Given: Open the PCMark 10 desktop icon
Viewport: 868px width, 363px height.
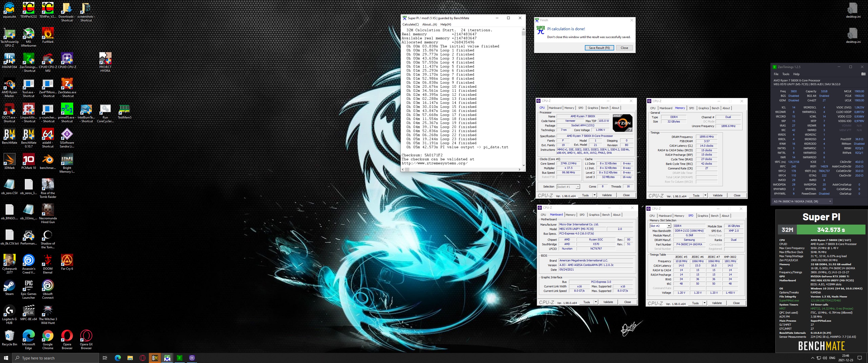Looking at the screenshot, I should [x=29, y=161].
